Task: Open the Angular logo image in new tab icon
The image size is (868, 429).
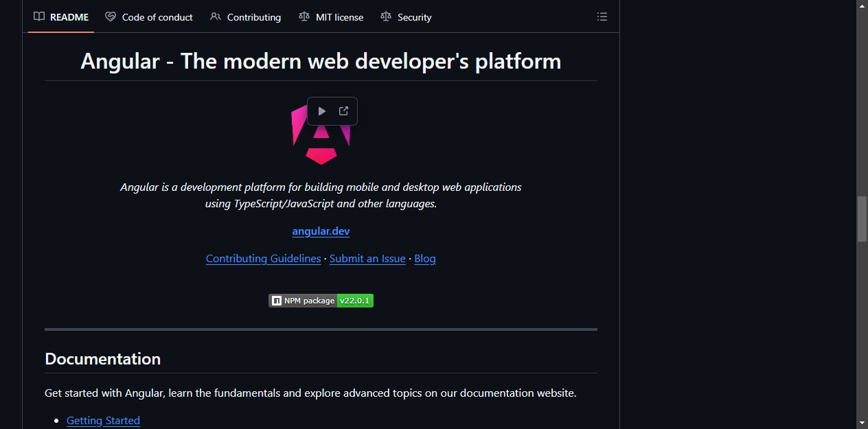Action: [x=343, y=111]
